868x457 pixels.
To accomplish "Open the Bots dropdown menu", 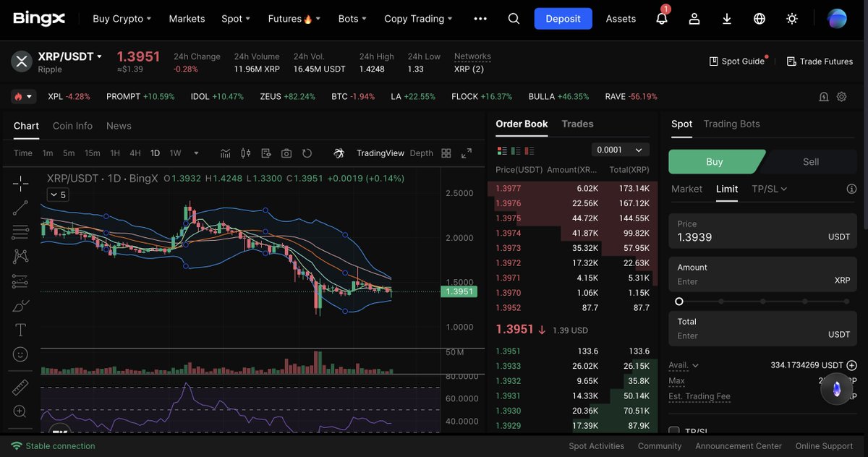I will (352, 19).
